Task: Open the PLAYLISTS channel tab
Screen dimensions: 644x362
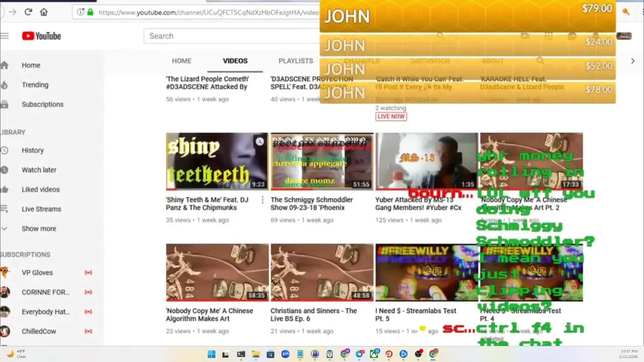Action: [x=296, y=61]
